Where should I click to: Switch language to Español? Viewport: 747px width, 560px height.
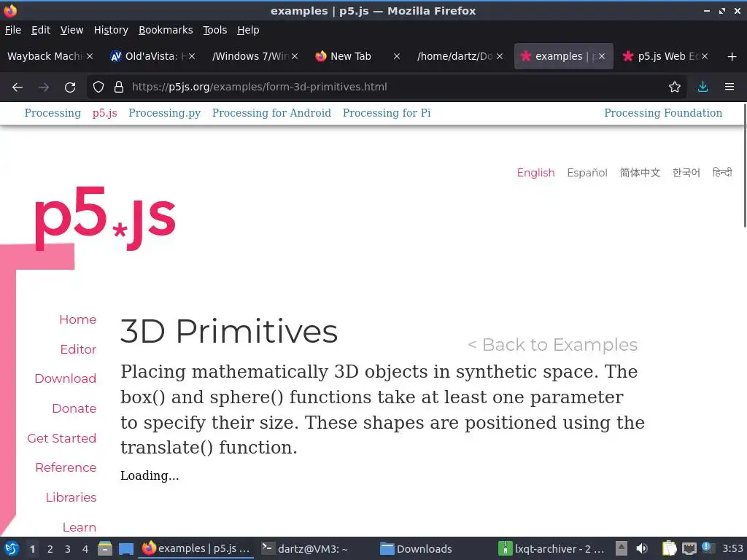point(587,172)
